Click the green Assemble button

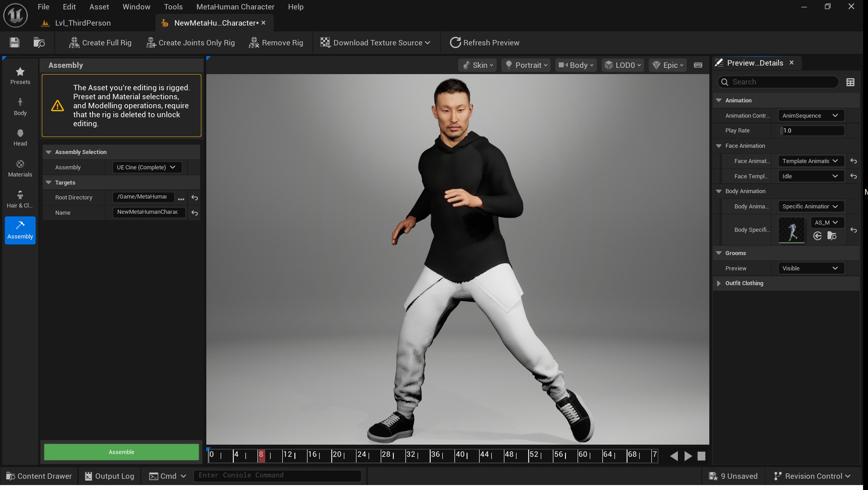pyautogui.click(x=121, y=452)
